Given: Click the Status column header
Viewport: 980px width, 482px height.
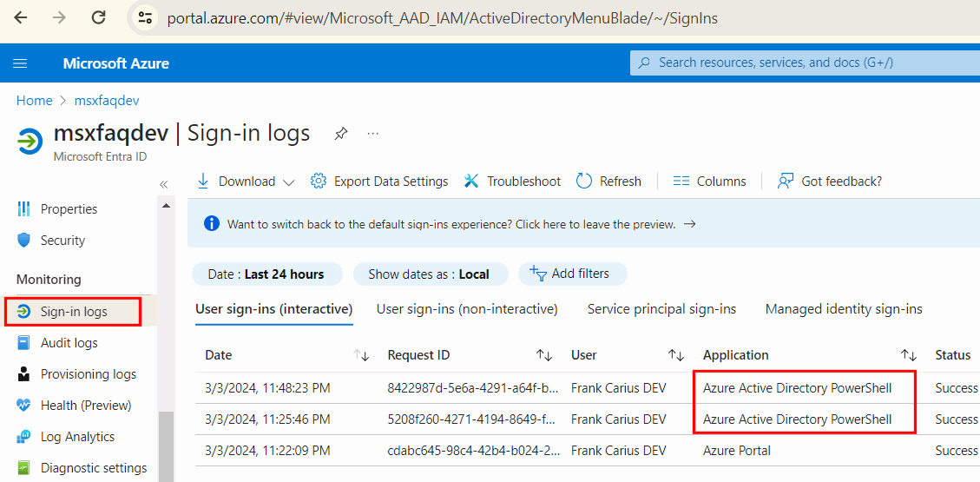Looking at the screenshot, I should click(x=952, y=355).
